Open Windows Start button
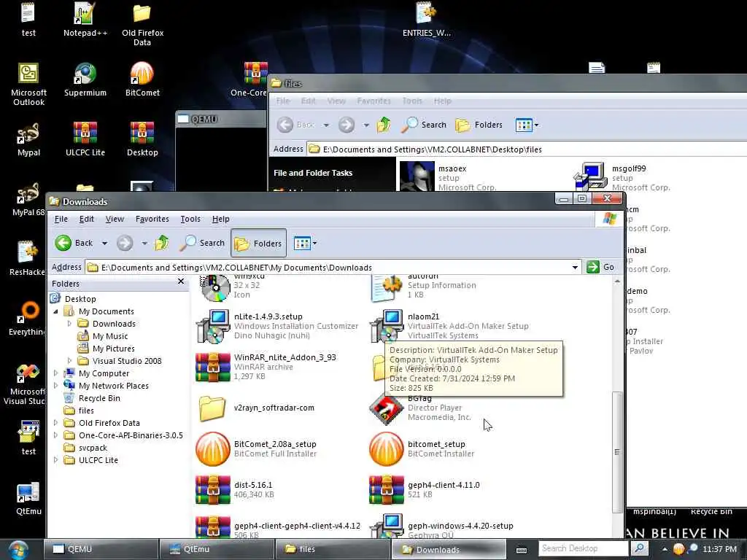 coord(18,549)
